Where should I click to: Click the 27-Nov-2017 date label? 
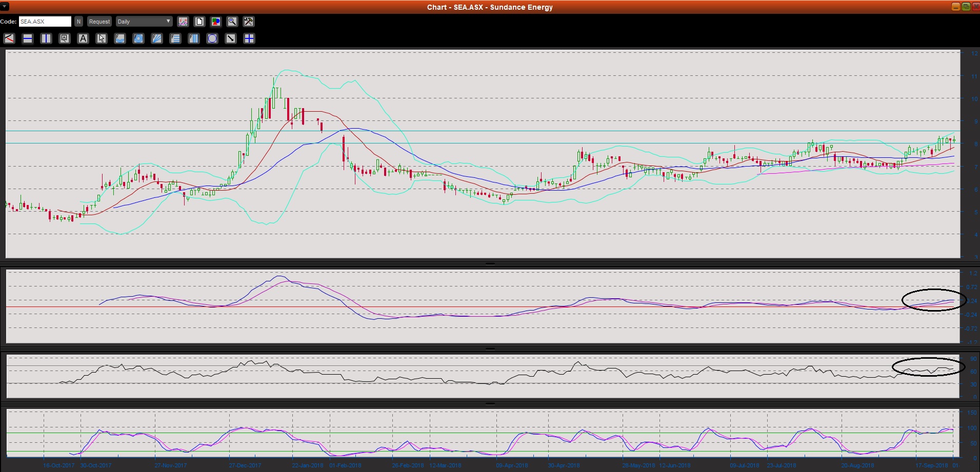(x=171, y=465)
